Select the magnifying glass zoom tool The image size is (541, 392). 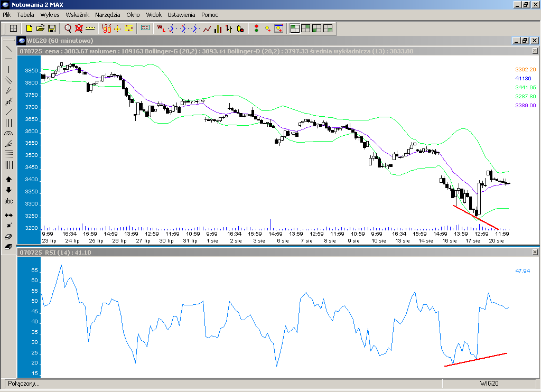pos(68,29)
